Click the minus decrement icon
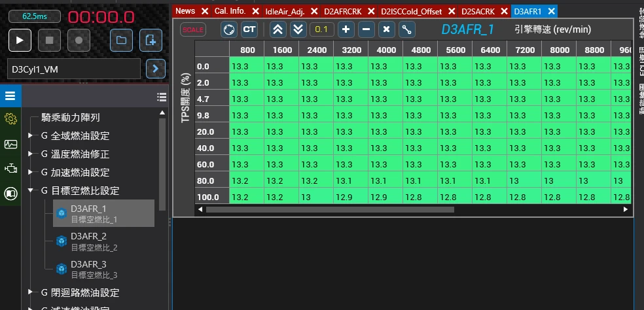 (367, 29)
